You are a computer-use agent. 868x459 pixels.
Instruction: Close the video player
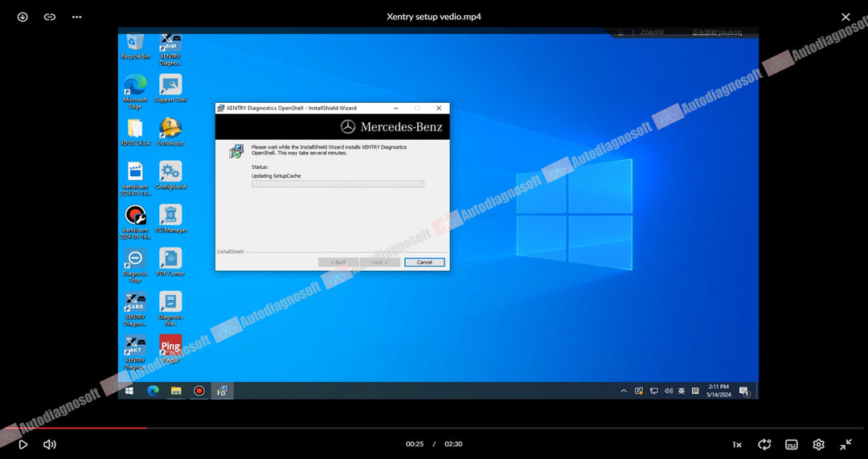coord(845,17)
